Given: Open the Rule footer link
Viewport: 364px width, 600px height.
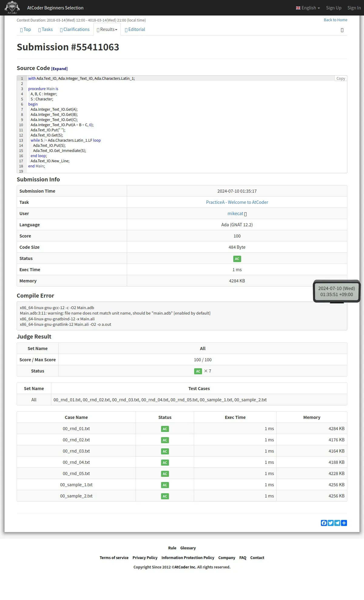Looking at the screenshot, I should [172, 548].
